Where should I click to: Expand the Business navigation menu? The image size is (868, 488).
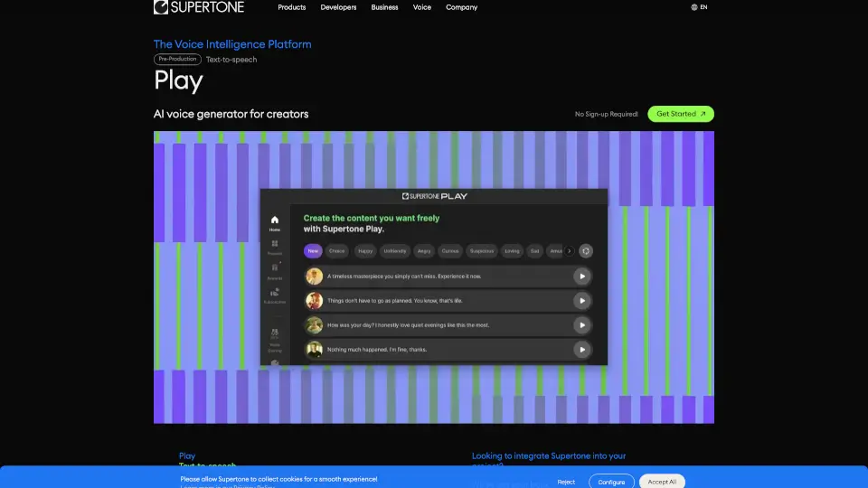click(384, 7)
